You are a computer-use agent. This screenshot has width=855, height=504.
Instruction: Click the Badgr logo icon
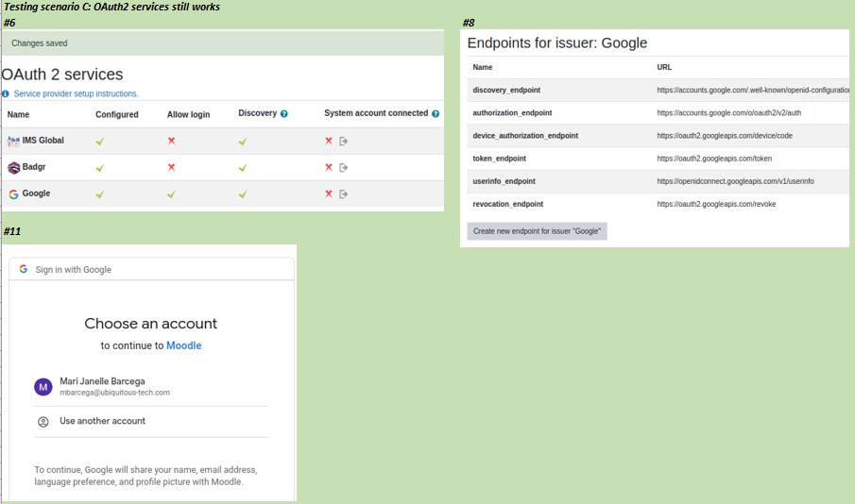(13, 167)
